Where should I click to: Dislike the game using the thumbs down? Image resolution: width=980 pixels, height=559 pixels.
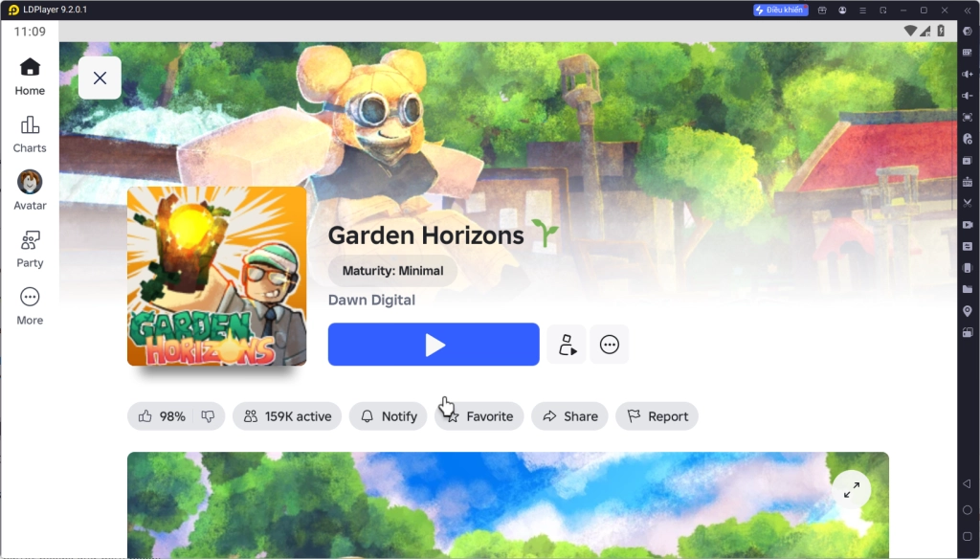pyautogui.click(x=209, y=415)
